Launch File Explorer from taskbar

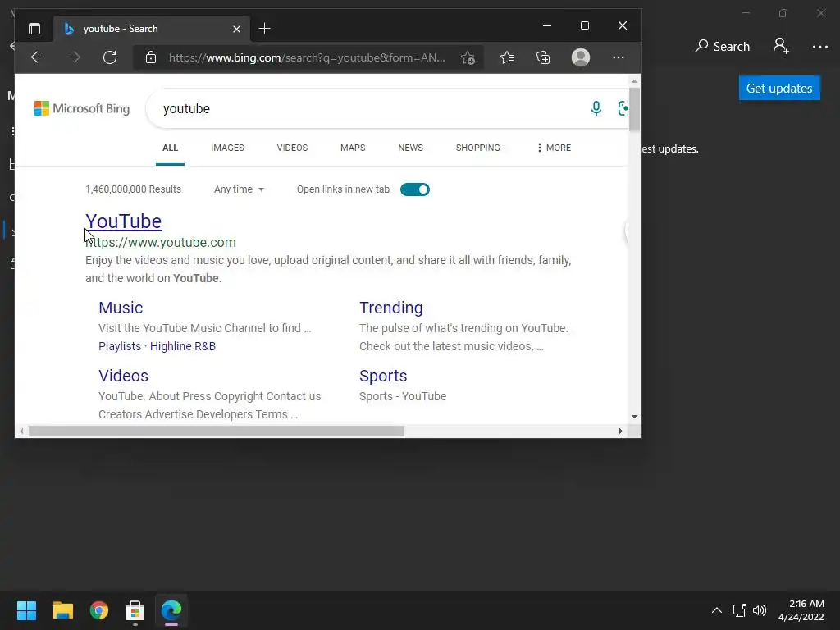coord(62,610)
